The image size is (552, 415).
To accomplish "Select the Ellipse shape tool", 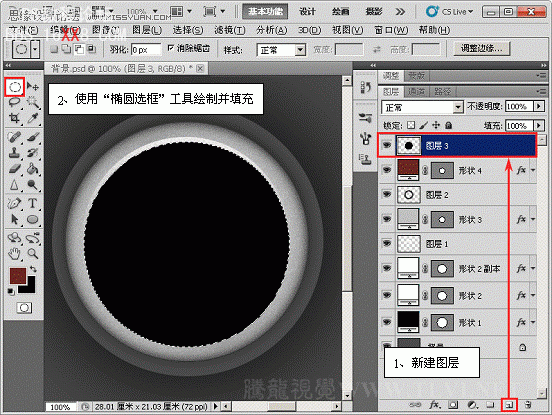I will 33,220.
